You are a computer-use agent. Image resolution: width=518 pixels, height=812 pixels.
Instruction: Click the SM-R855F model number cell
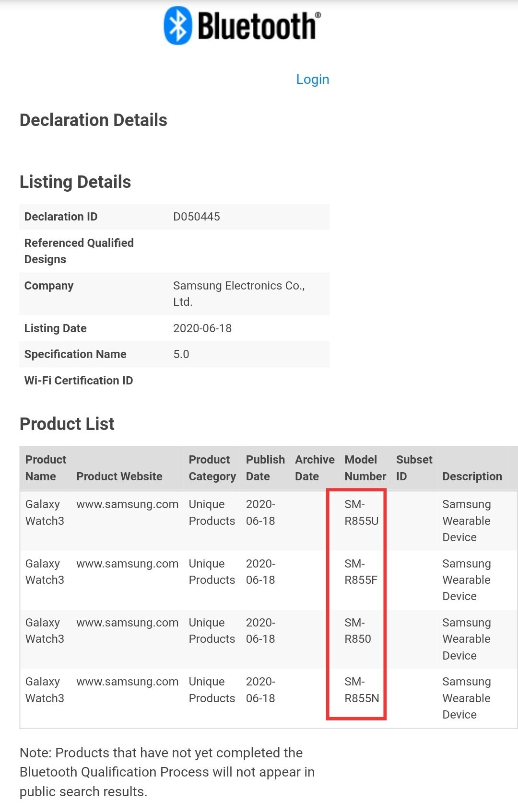361,572
